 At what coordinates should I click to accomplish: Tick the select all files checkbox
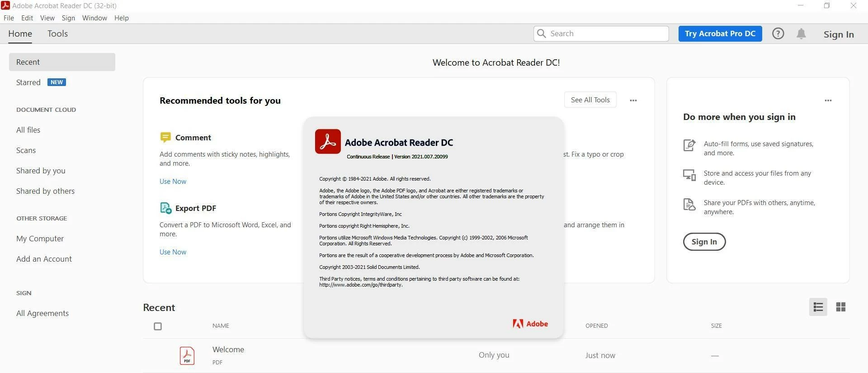[158, 326]
